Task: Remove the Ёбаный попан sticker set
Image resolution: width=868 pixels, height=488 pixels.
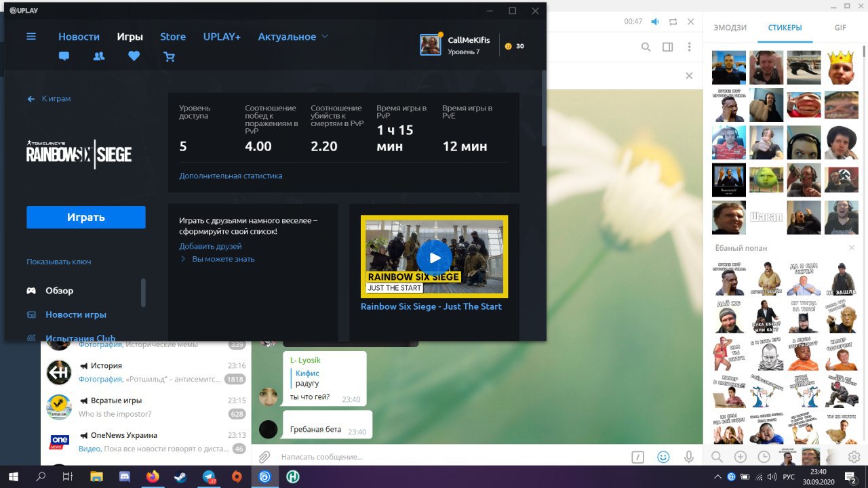Action: pos(852,248)
